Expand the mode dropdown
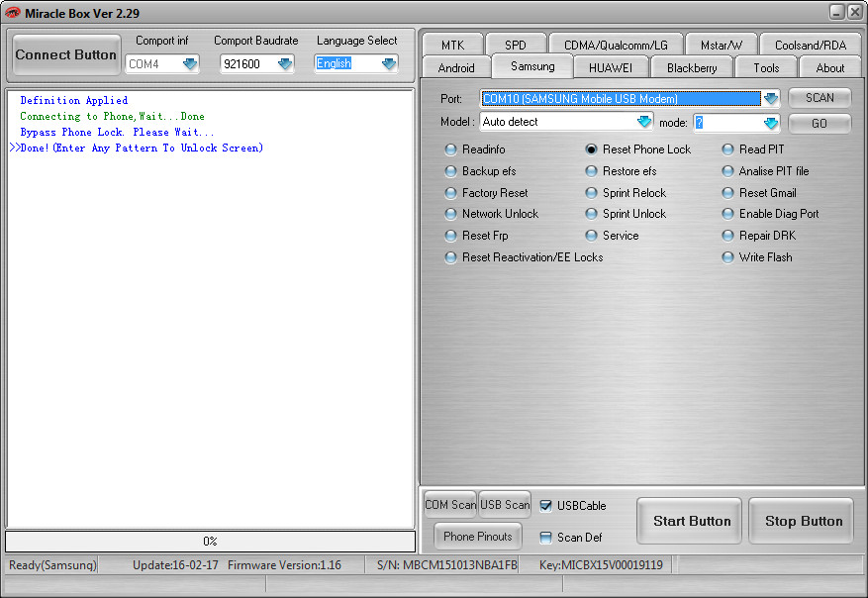868x598 pixels. click(771, 123)
